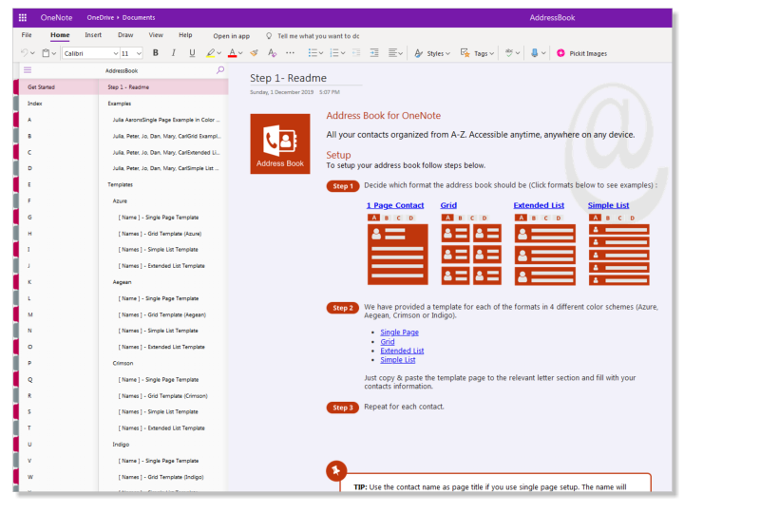Click the 1 Page Contact layout thumbnail
The image size is (779, 532).
pyautogui.click(x=397, y=249)
